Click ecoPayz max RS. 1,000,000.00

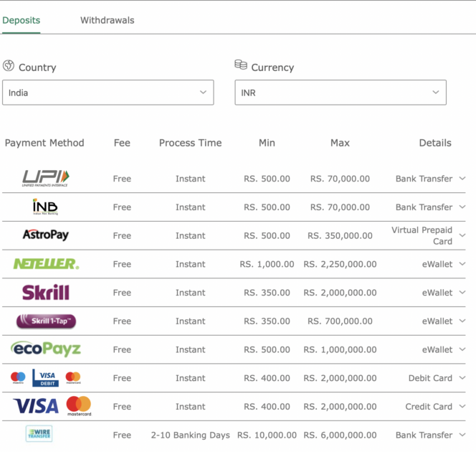click(x=340, y=349)
